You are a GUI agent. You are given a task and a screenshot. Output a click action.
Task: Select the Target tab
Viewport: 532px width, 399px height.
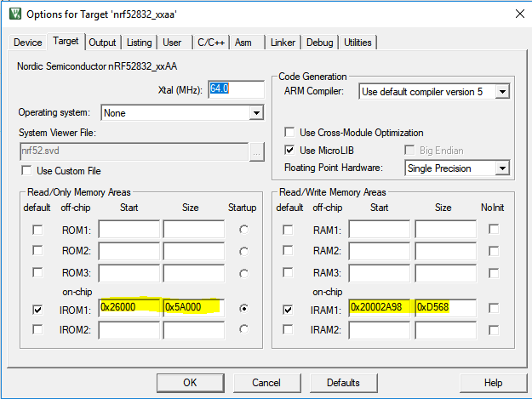coord(66,41)
